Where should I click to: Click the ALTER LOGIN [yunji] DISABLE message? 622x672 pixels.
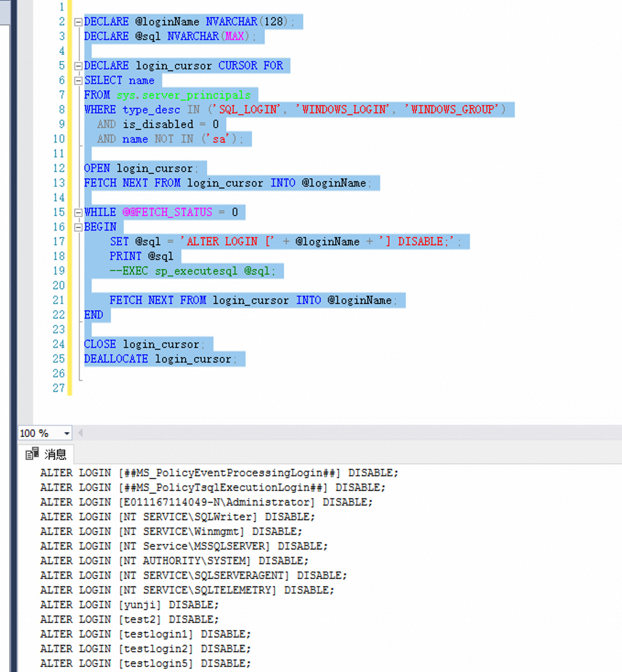[x=128, y=605]
